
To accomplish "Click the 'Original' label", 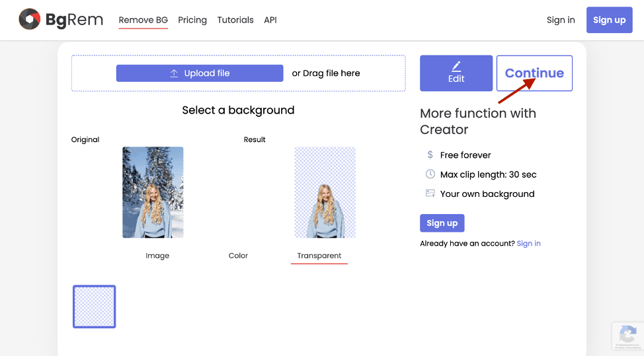I will 85,139.
